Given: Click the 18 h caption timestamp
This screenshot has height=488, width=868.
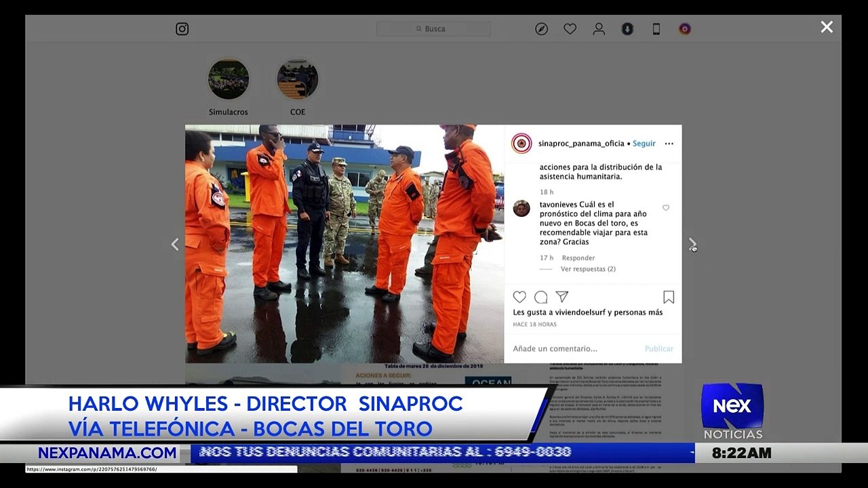Looking at the screenshot, I should [x=547, y=192].
